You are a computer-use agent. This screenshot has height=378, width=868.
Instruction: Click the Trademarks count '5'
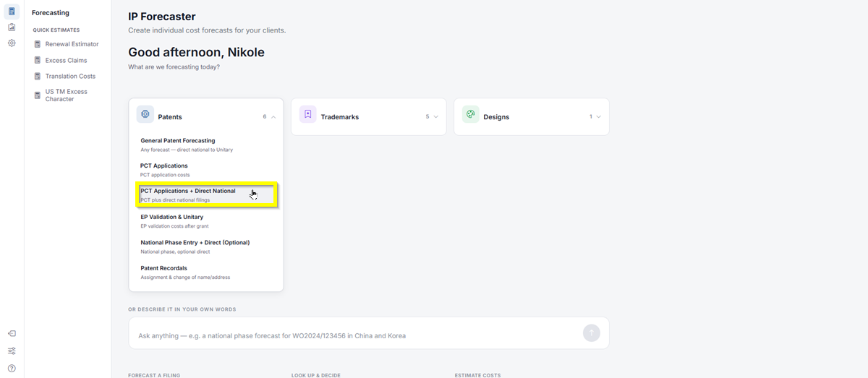pos(427,117)
